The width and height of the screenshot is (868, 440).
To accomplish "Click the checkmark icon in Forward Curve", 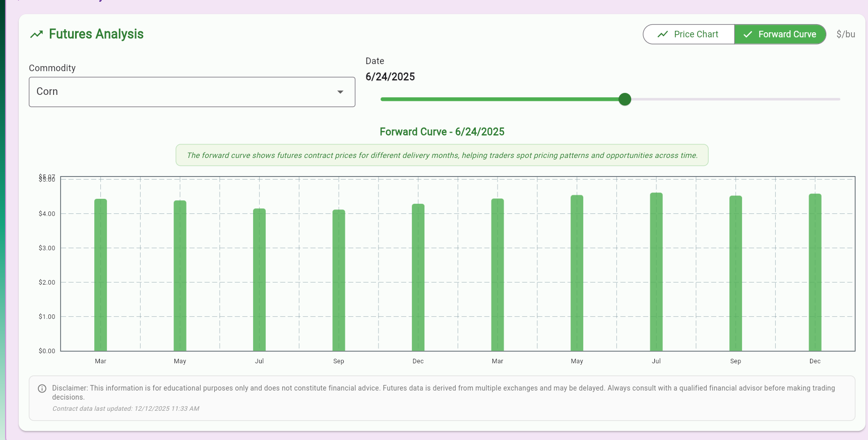I will point(748,34).
